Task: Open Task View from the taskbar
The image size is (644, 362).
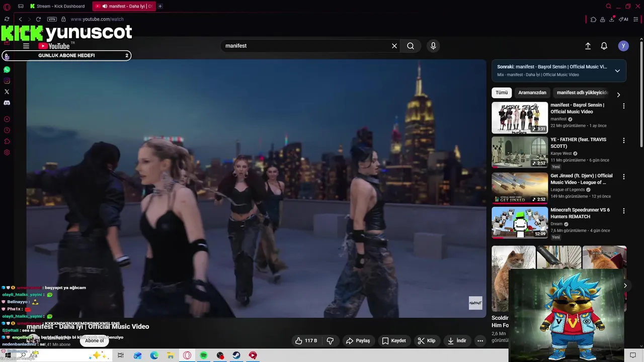Action: point(121,355)
